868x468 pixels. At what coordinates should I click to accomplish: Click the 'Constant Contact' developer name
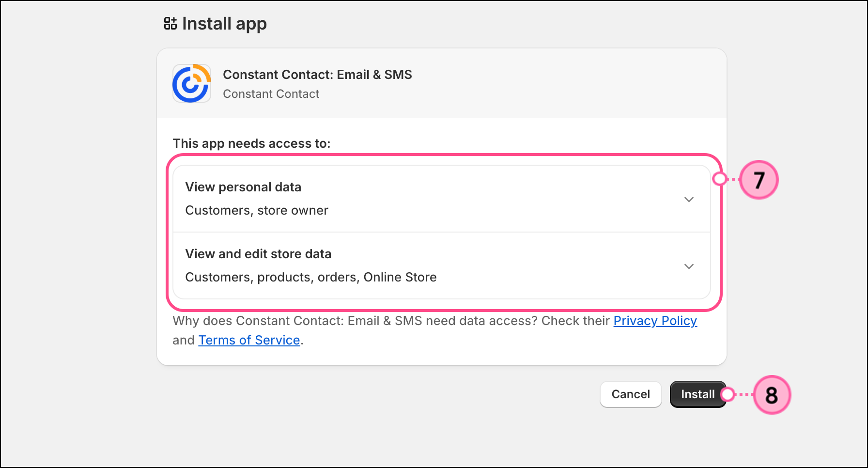pyautogui.click(x=271, y=94)
